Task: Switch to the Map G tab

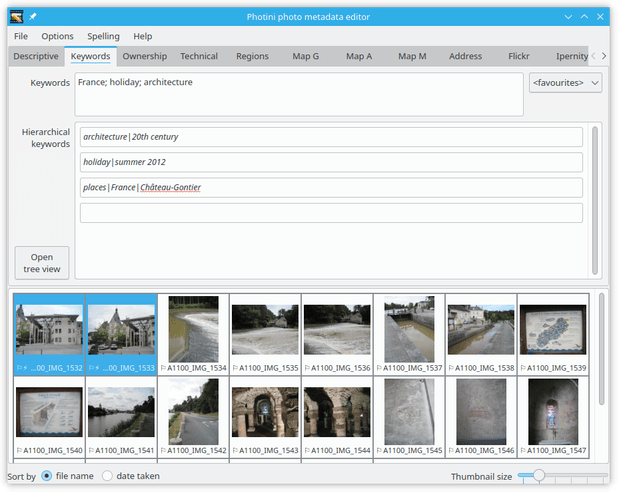Action: coord(305,56)
